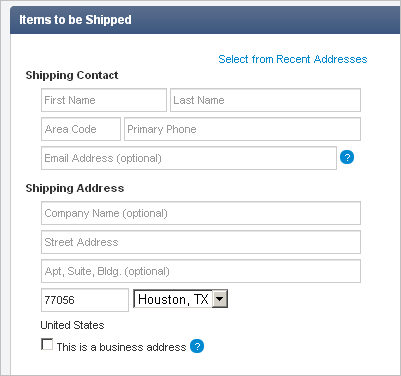This screenshot has height=376, width=401.
Task: Enable the business address checkbox
Action: 47,344
